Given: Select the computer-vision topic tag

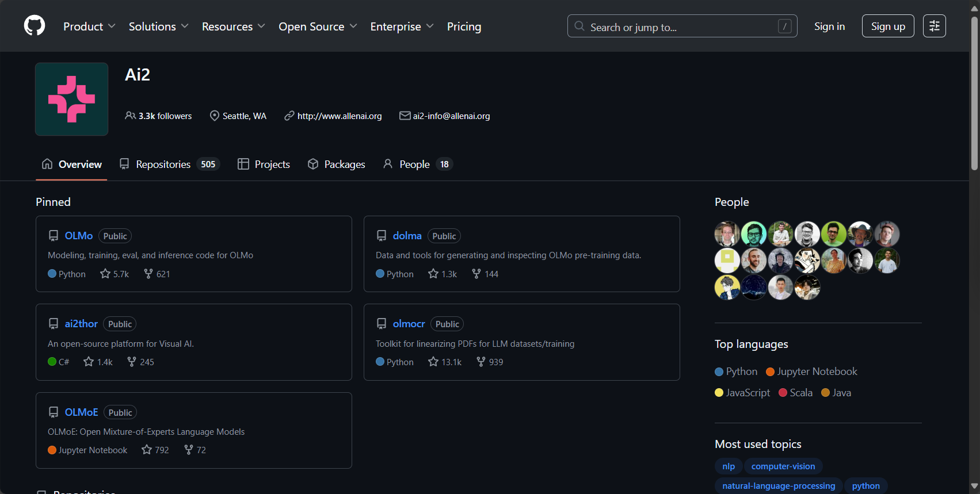Looking at the screenshot, I should click(783, 466).
